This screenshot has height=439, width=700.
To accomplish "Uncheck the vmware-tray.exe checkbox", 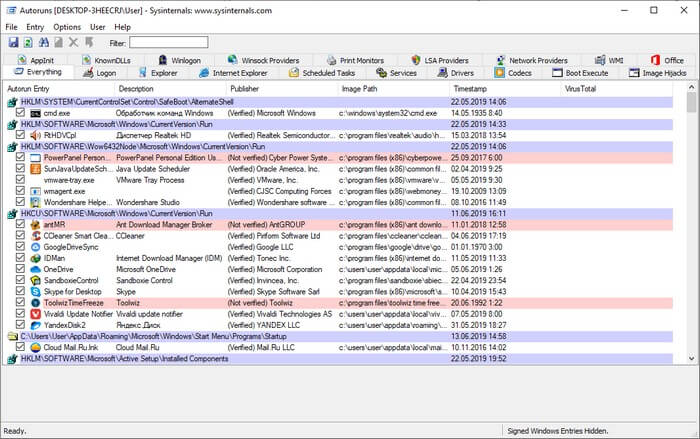I will (20, 179).
